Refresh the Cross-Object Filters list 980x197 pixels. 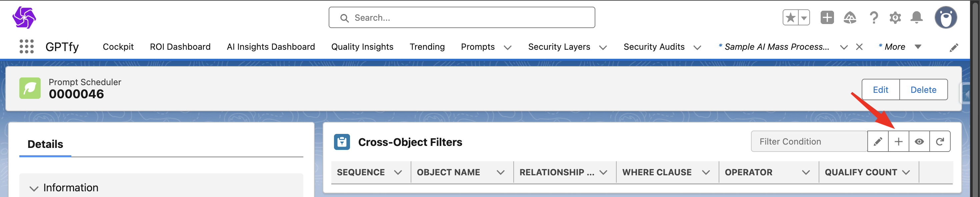(x=940, y=142)
